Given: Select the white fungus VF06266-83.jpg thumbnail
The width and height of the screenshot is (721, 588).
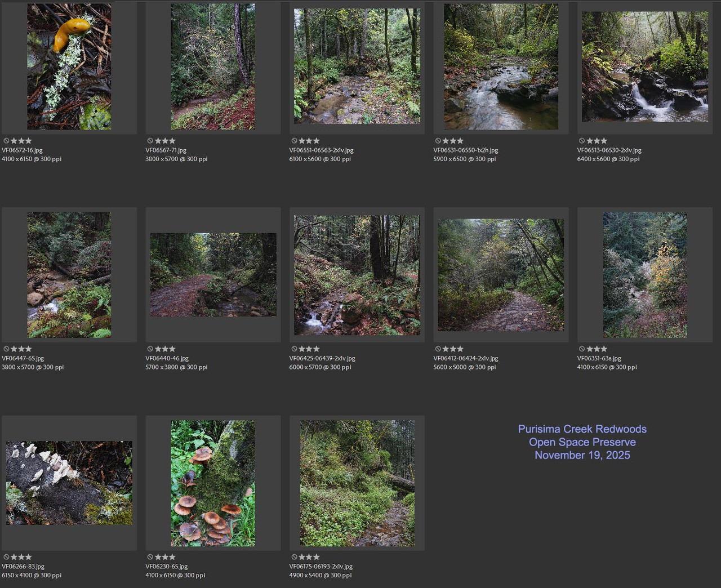Looking at the screenshot, I should pos(69,483).
